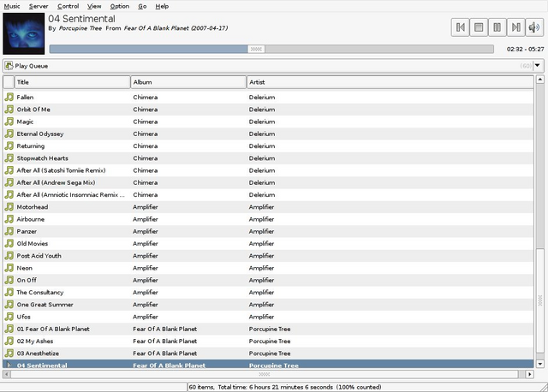The image size is (548, 392).
Task: Click music note icon beside Old Movies
Action: click(9, 244)
